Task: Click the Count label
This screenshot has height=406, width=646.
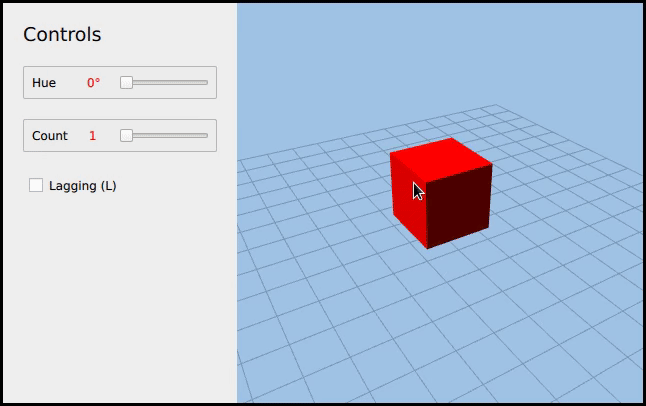Action: click(x=50, y=135)
